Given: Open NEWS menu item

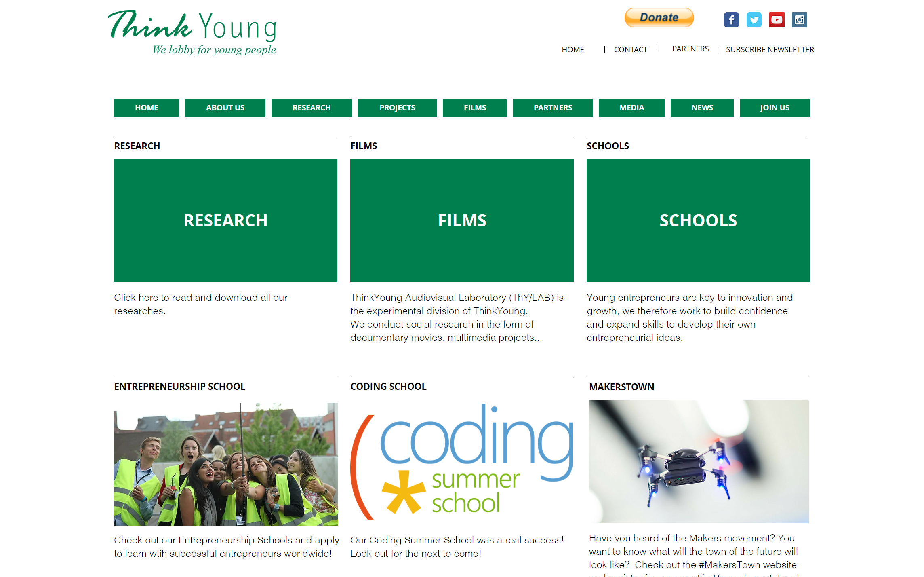Looking at the screenshot, I should click(x=702, y=108).
